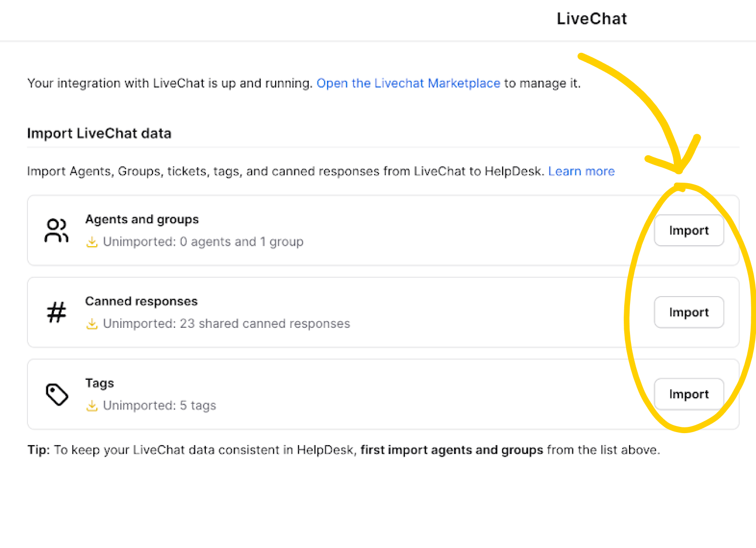The height and width of the screenshot is (548, 756).
Task: Import tags from LiveChat
Action: click(689, 394)
